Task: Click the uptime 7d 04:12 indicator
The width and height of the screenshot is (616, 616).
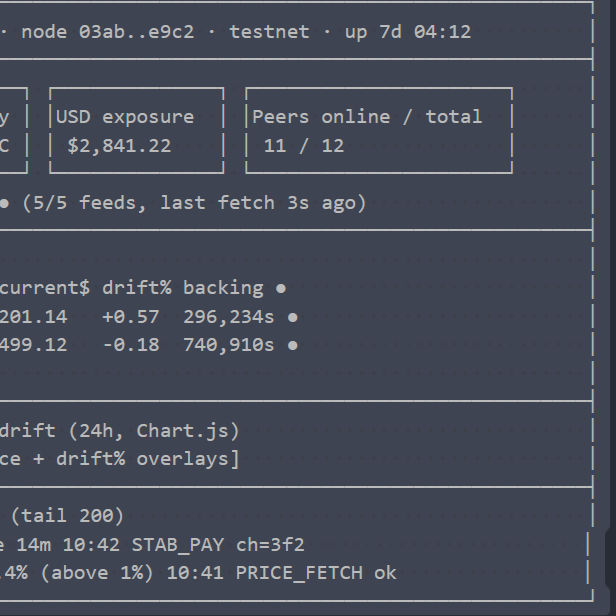Action: (408, 32)
